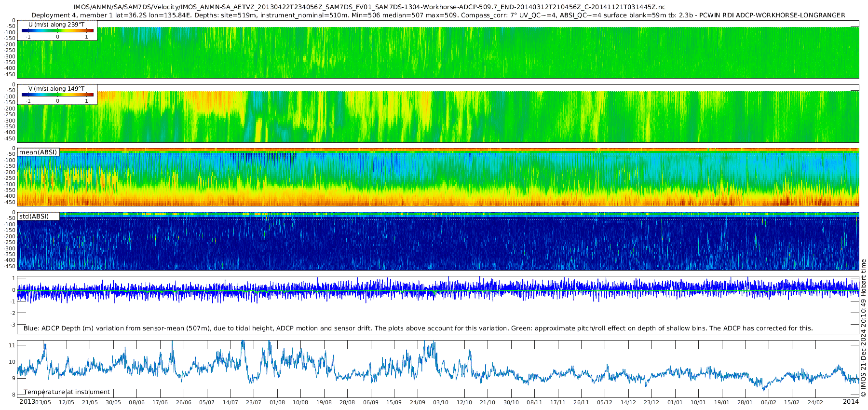Click the 2013 year label on time axis
Viewport: 868px width, 410px height.
pos(27,401)
